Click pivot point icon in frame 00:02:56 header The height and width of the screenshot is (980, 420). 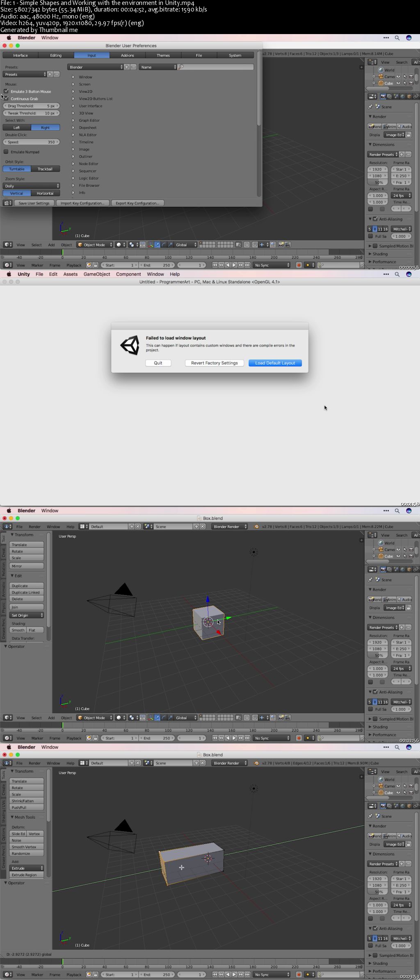pos(133,718)
